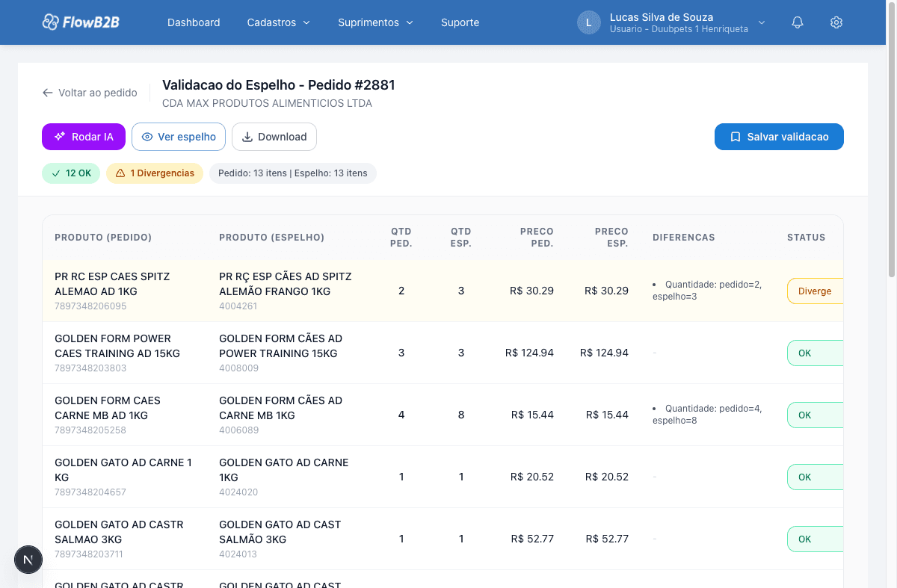Viewport: 897px width, 588px height.
Task: Open Suprimentos menu
Action: 375,22
